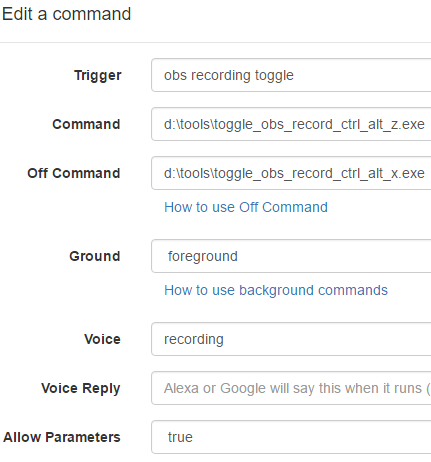This screenshot has width=431, height=462.
Task: Place cursor after 'z.exe' in Command path
Action: [425, 124]
